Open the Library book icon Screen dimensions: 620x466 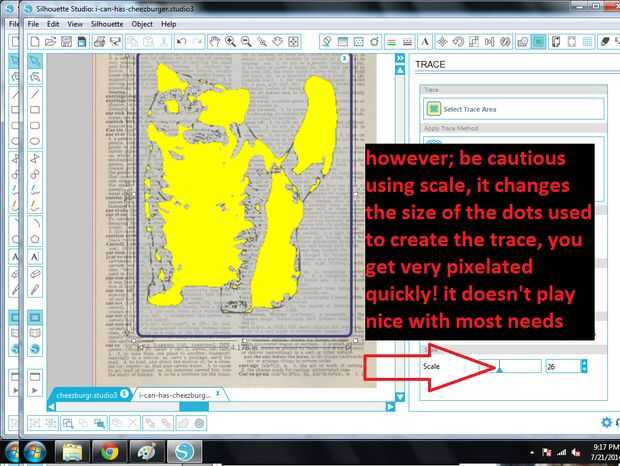[x=35, y=333]
